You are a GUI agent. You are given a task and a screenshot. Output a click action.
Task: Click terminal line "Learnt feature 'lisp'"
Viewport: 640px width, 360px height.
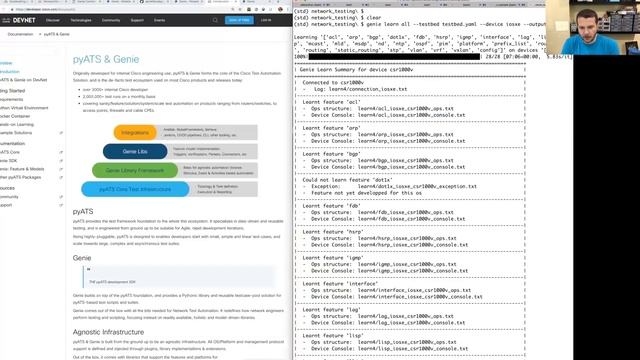coord(333,336)
